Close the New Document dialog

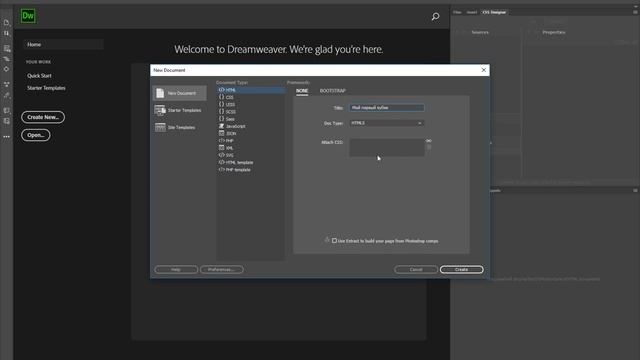[484, 70]
